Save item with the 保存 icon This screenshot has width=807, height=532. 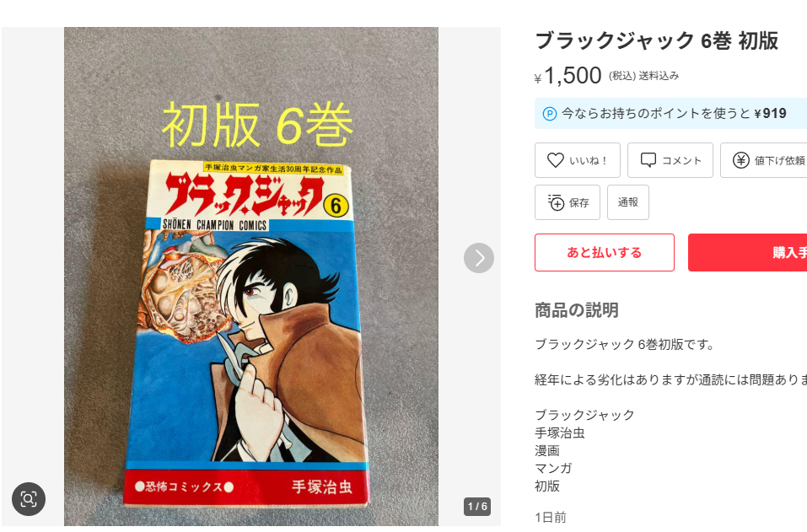coord(557,202)
